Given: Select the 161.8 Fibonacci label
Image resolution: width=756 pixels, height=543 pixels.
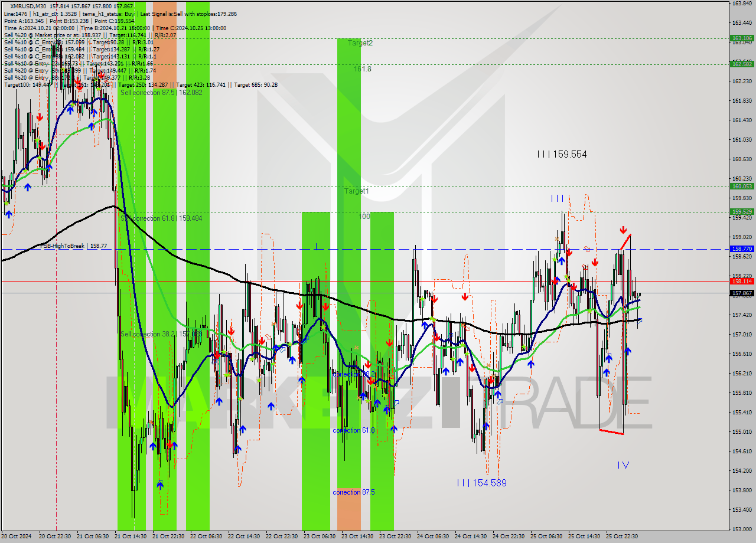Looking at the screenshot, I should click(363, 69).
